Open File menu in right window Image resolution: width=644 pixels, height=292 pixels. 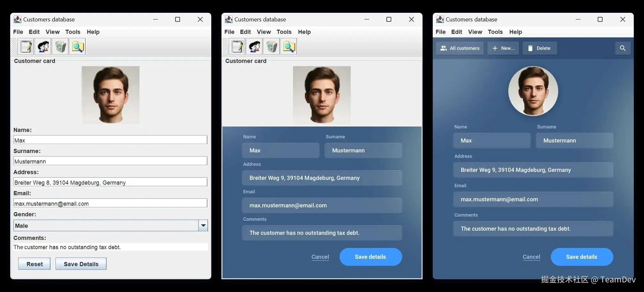(x=440, y=32)
